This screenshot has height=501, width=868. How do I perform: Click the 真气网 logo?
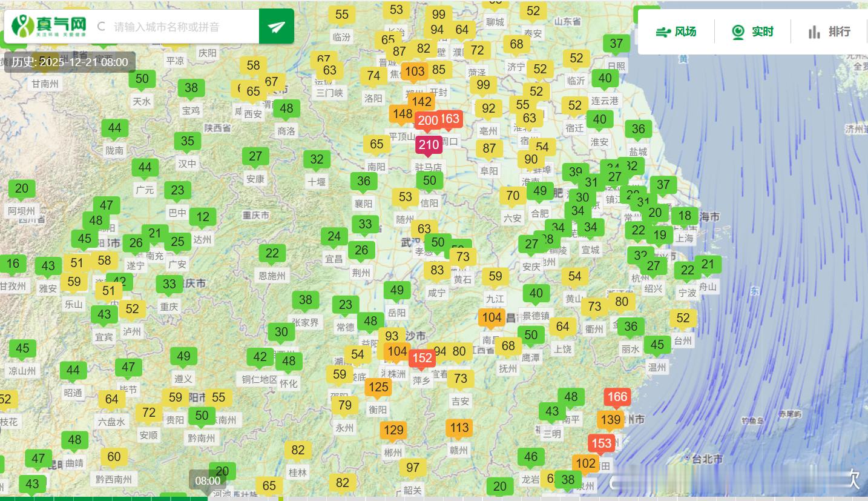[x=48, y=26]
